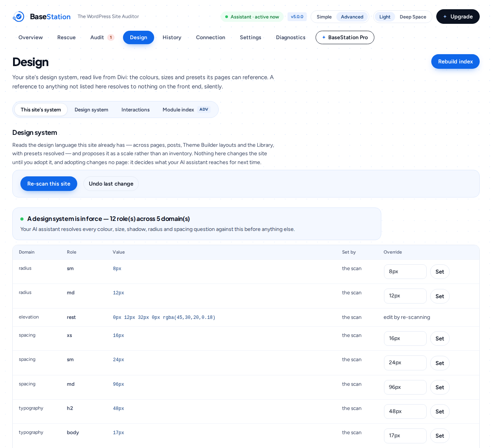Click the Role column header
The height and width of the screenshot is (448, 492).
click(71, 252)
